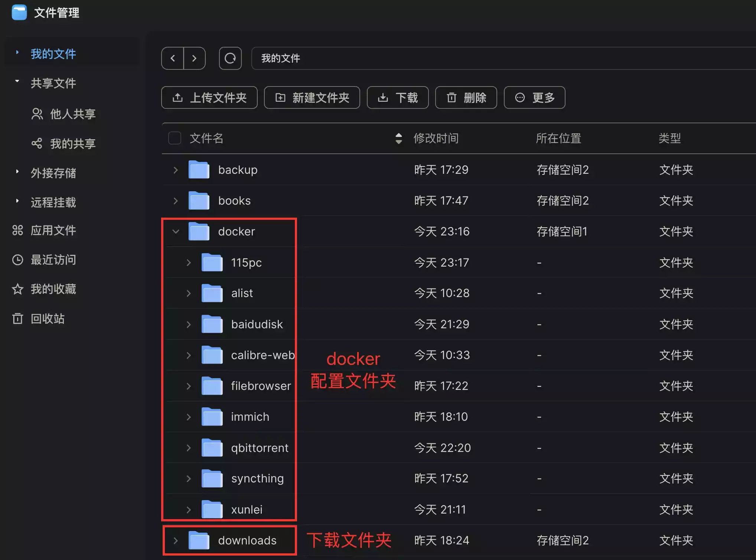756x560 pixels.
Task: Collapse the docker folder chevron
Action: tap(176, 231)
